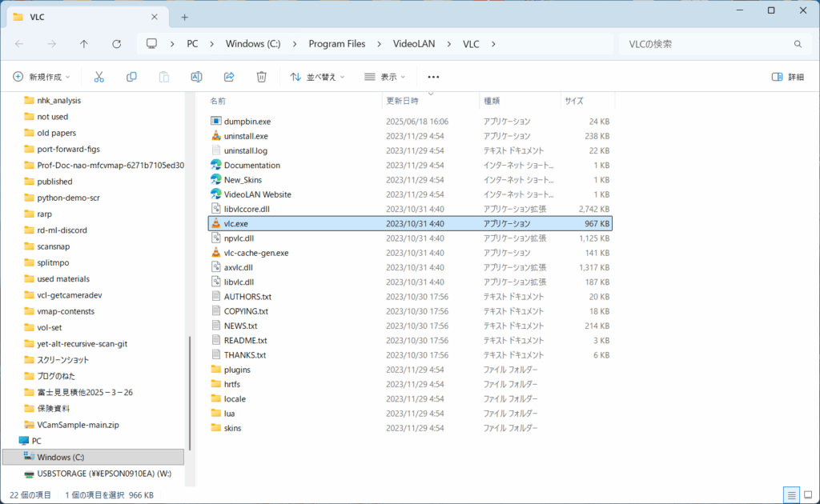This screenshot has width=820, height=504.
Task: Expand chevron after PC in address bar
Action: (x=211, y=44)
